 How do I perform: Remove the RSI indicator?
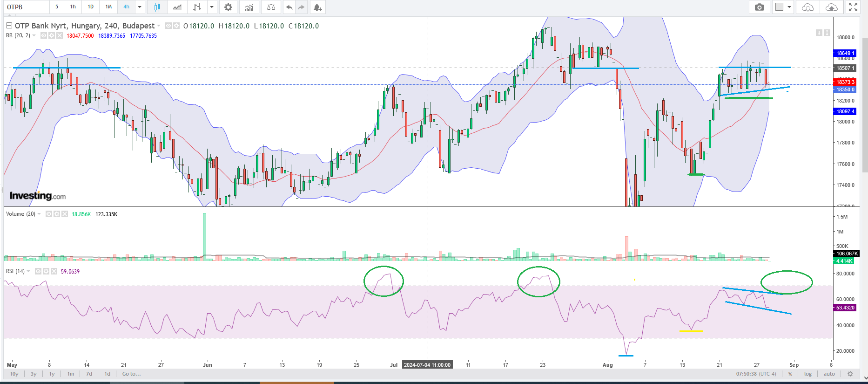coord(54,271)
